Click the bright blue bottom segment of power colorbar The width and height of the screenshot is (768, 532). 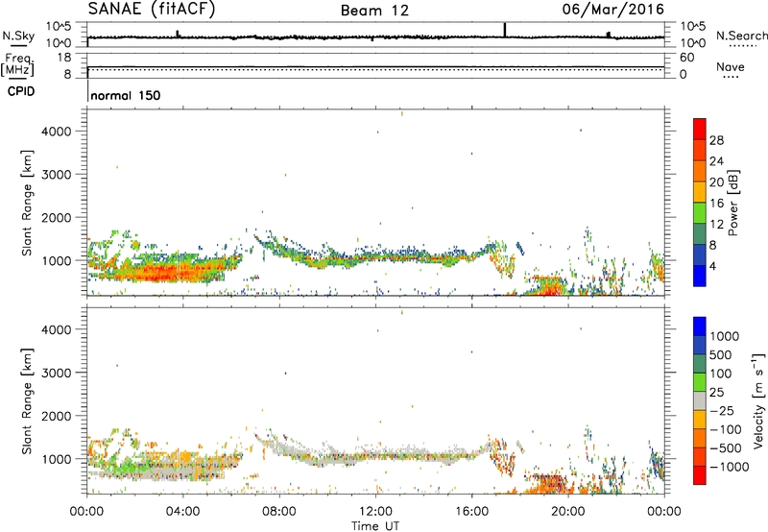700,276
